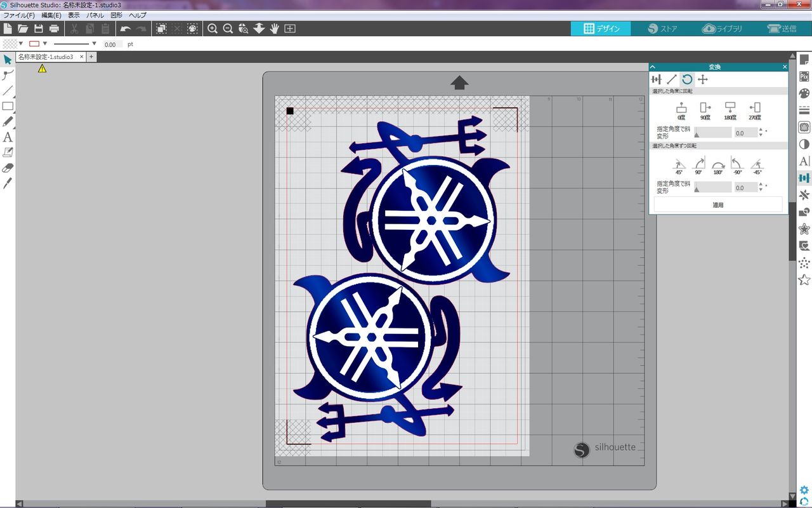Activate the Zoom Selection tool

[243, 29]
